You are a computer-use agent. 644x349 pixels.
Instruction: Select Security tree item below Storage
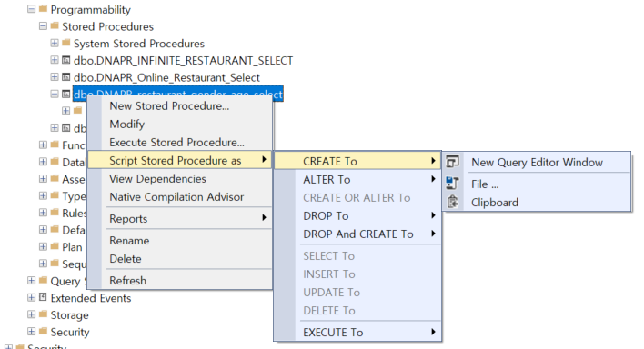click(x=70, y=332)
